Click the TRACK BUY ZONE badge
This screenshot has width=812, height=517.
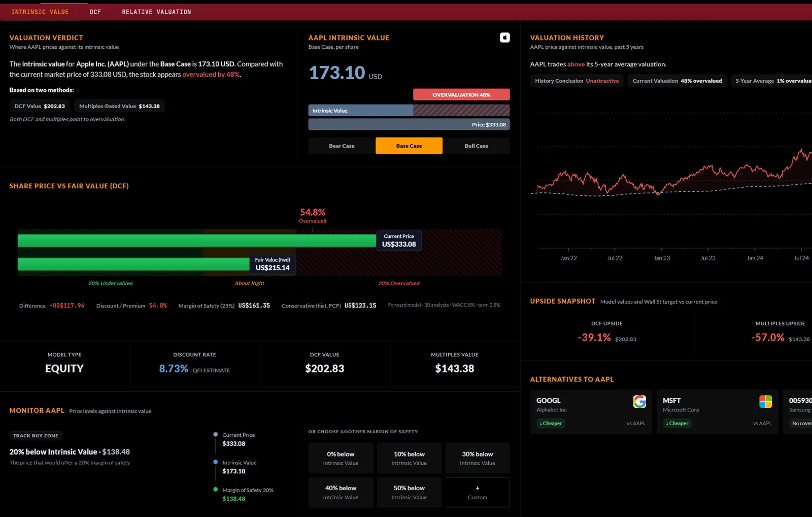[x=36, y=435]
